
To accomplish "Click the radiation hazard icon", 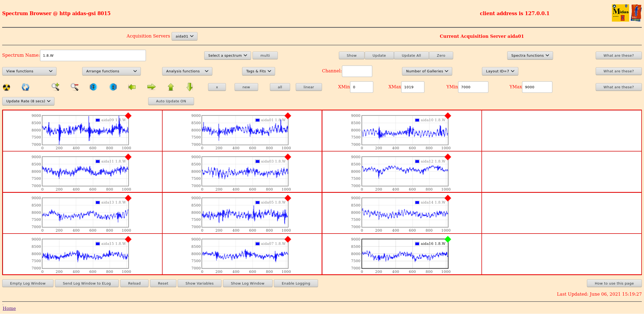I will point(6,87).
